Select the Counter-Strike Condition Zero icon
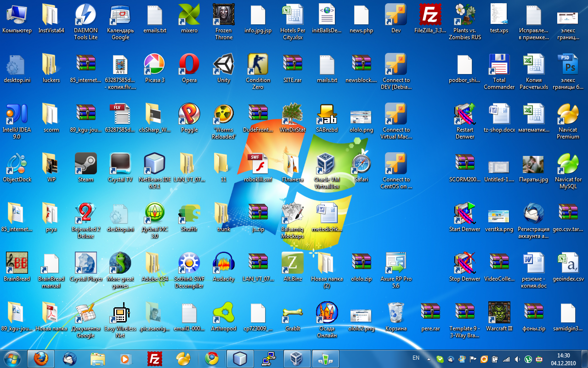This screenshot has height=368, width=588. 258,65
